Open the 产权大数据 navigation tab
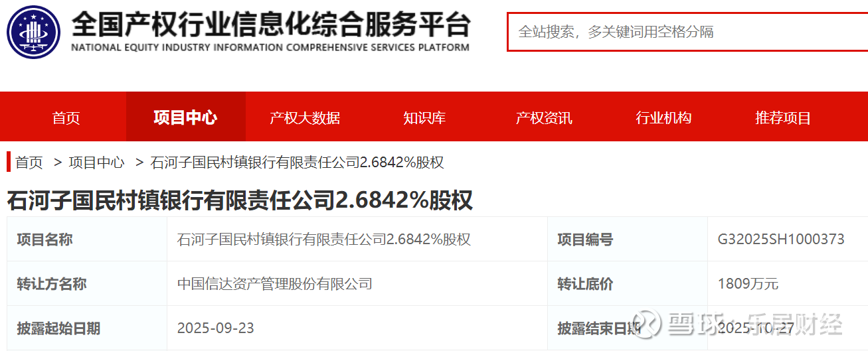 coord(305,118)
